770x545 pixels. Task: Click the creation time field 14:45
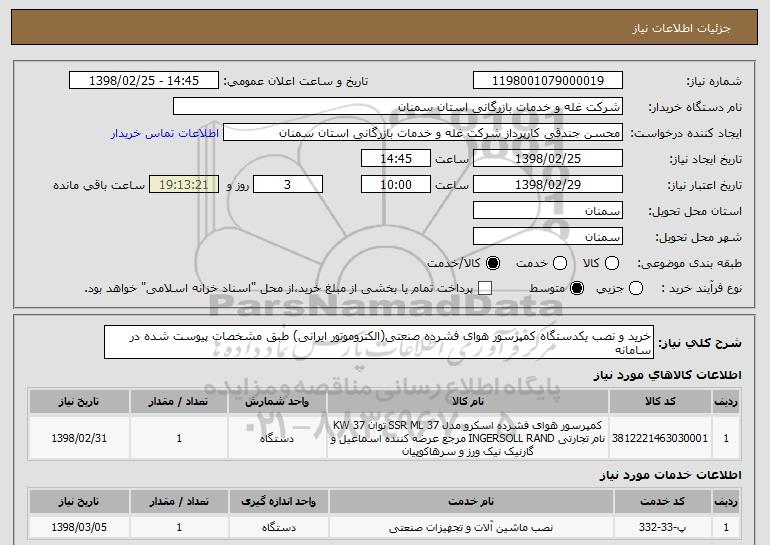coord(396,159)
